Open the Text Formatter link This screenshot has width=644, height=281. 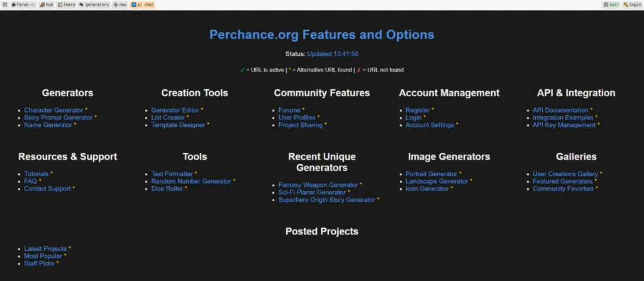coord(172,174)
